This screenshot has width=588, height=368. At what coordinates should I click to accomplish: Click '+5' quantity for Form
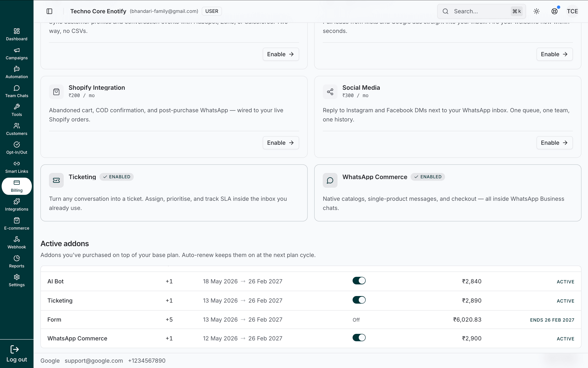click(169, 320)
